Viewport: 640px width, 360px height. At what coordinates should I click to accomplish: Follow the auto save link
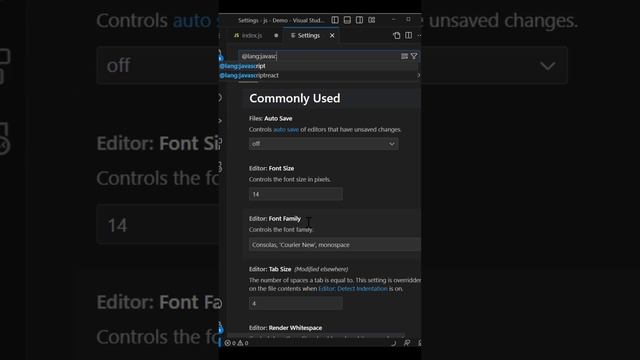(x=286, y=129)
